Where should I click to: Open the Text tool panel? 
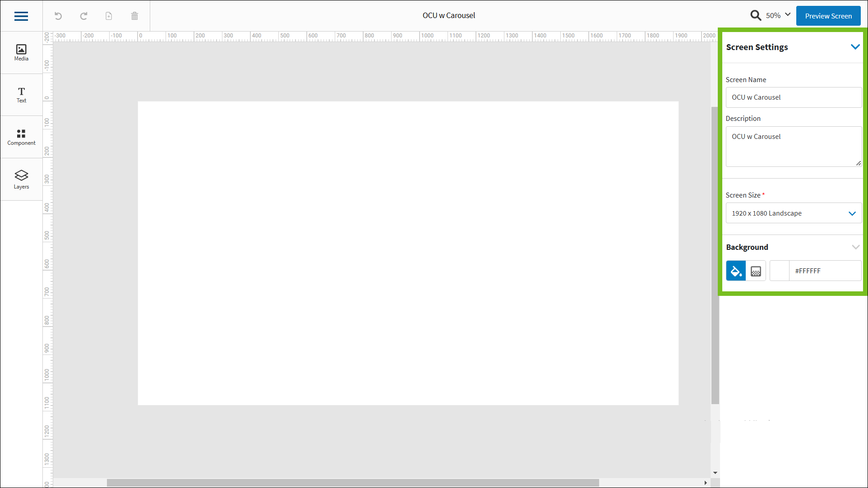pyautogui.click(x=21, y=94)
